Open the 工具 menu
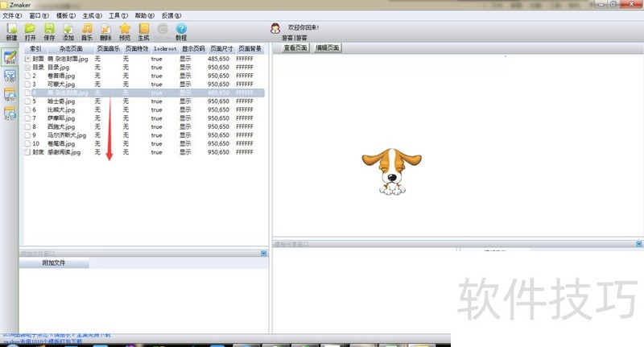The height and width of the screenshot is (347, 644). tap(118, 15)
